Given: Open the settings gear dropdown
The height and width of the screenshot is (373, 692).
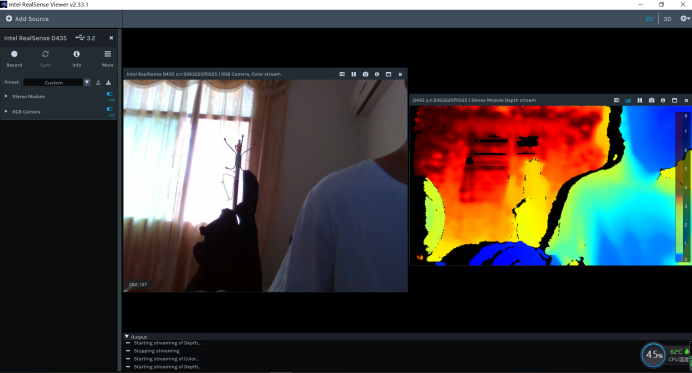Looking at the screenshot, I should pyautogui.click(x=684, y=19).
